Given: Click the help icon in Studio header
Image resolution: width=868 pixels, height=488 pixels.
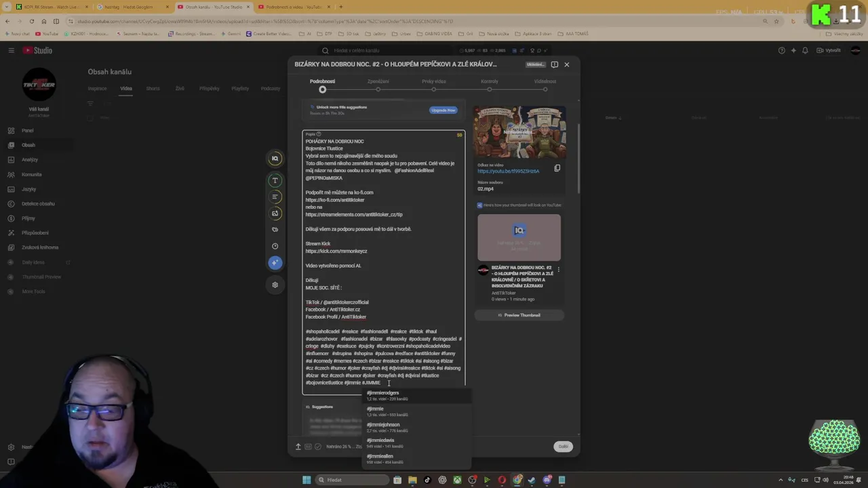Looking at the screenshot, I should 782,50.
